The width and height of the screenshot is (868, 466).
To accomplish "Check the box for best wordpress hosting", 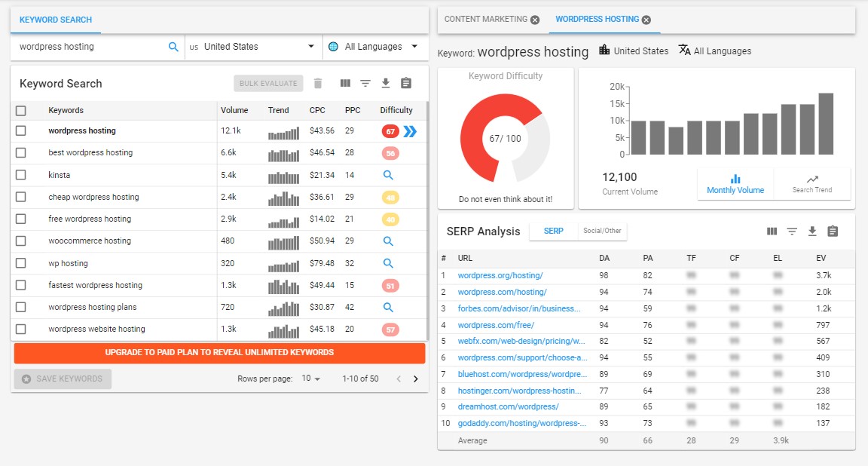I will point(21,153).
